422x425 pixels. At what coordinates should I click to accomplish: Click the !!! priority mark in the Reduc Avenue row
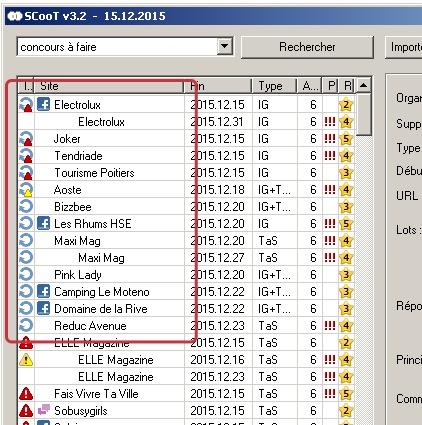point(330,325)
